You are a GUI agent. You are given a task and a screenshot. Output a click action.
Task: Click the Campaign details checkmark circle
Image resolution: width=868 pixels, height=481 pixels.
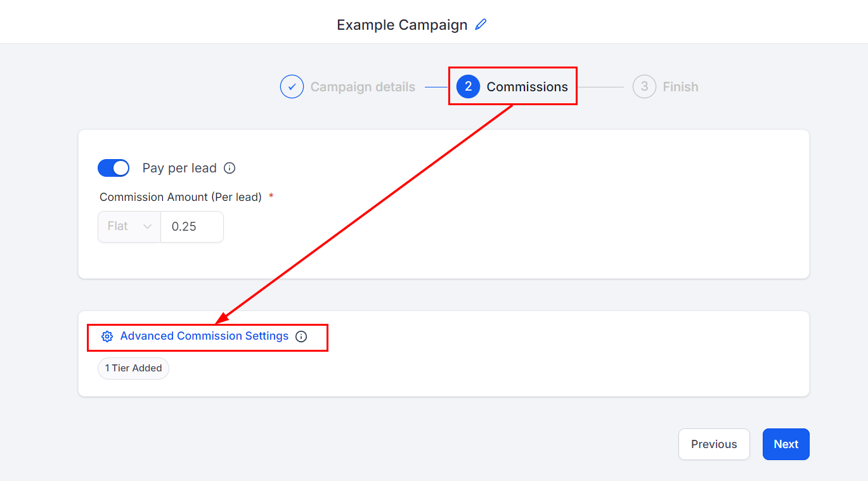(292, 87)
